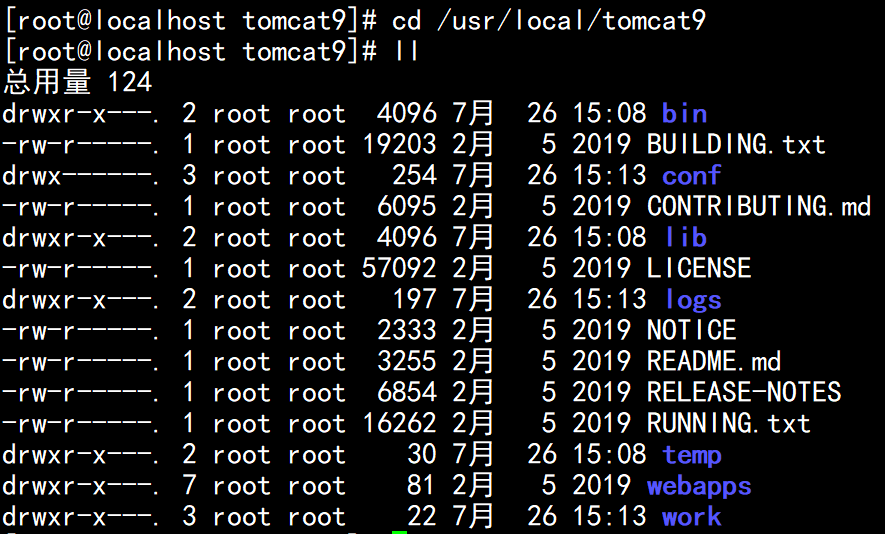Click the CONTRIBUTING.md file name
This screenshot has width=885, height=534.
coord(759,206)
